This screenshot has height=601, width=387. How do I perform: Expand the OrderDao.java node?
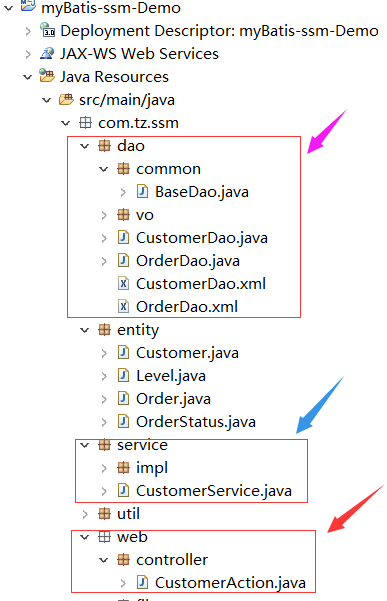(x=104, y=261)
